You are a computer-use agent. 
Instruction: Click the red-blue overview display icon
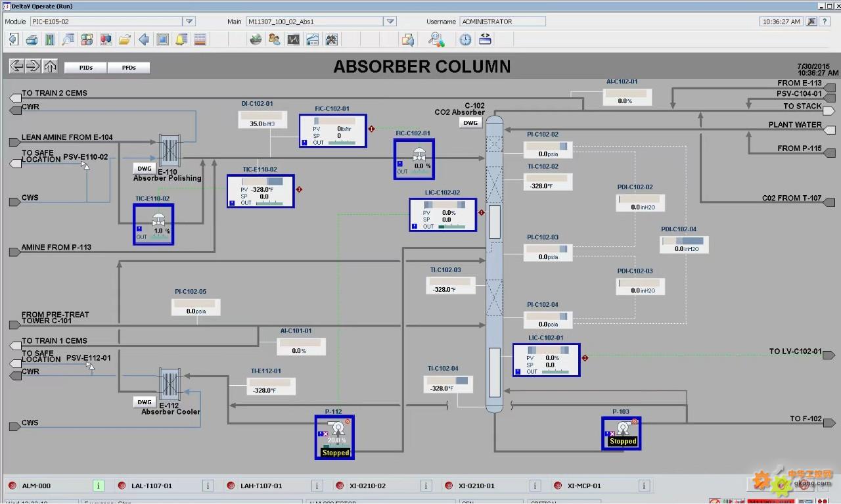[x=106, y=39]
